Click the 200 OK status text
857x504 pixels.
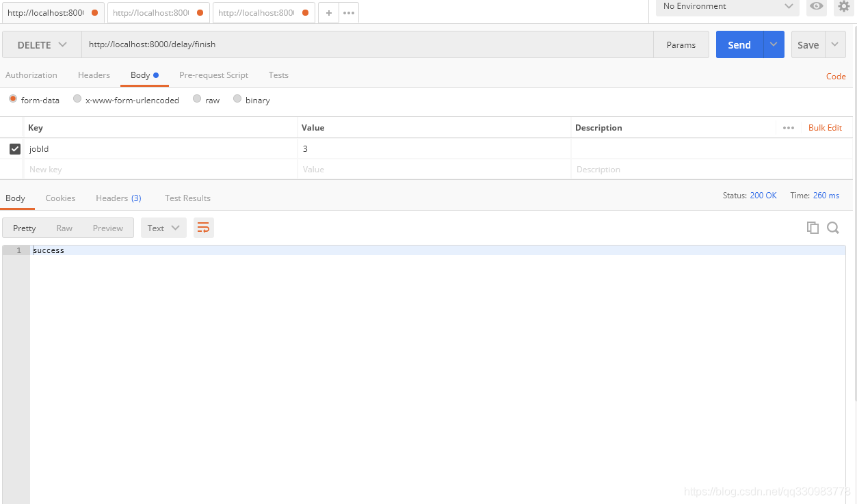click(763, 195)
